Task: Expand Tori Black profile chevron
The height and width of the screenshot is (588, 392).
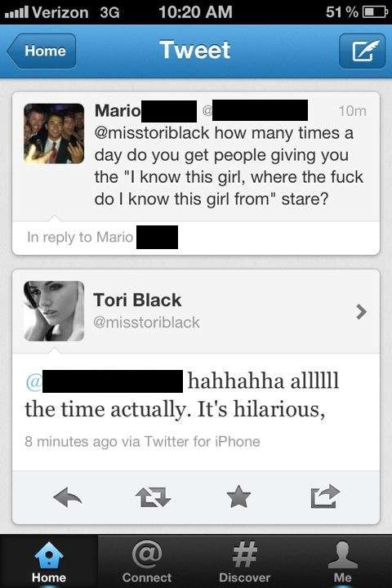Action: point(361,312)
